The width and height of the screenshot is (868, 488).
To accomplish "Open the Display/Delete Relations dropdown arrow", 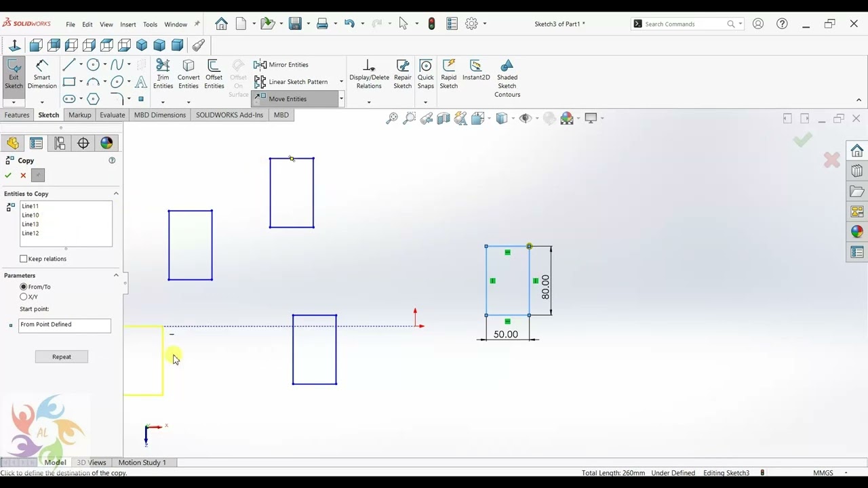I will tap(369, 102).
